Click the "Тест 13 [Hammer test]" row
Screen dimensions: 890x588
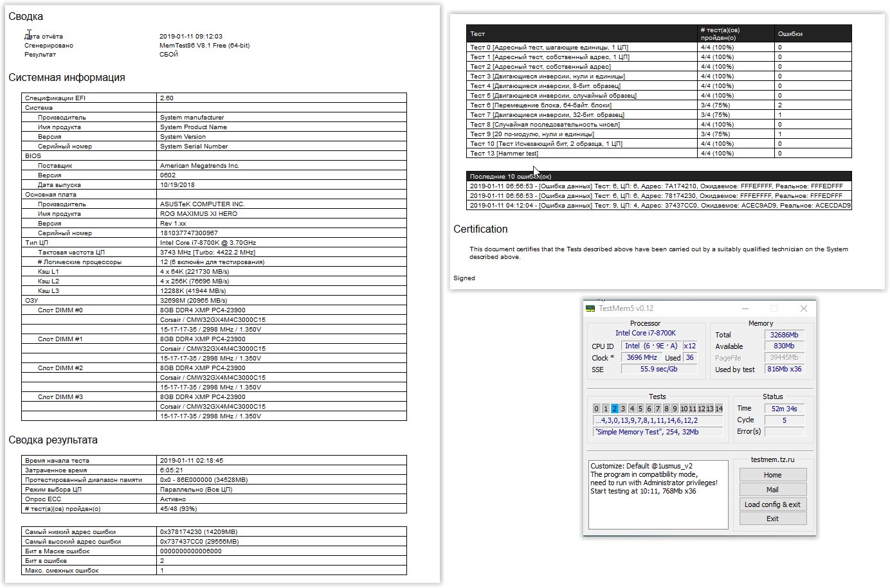659,154
